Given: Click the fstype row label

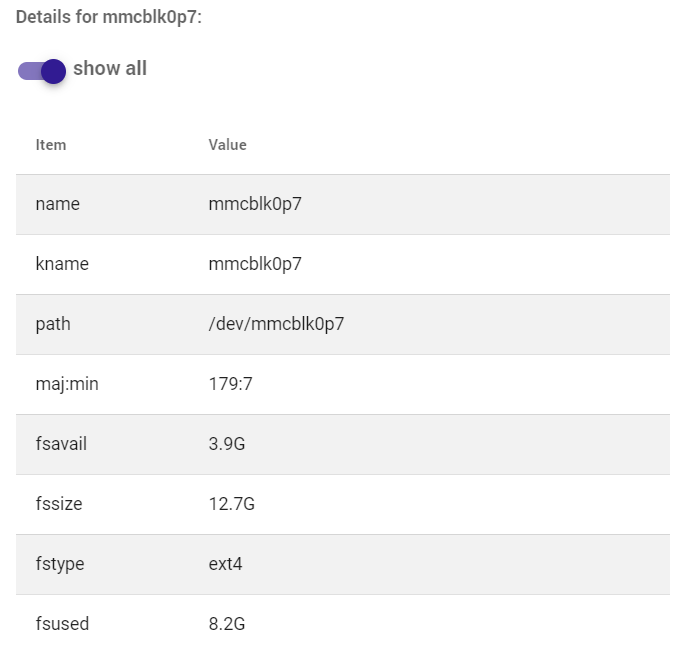Looking at the screenshot, I should point(60,564).
